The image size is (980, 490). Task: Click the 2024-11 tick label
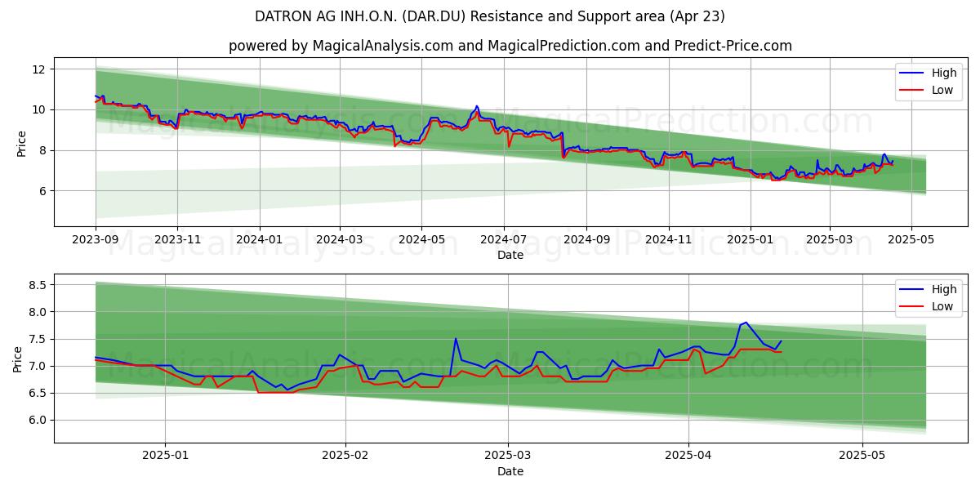[669, 239]
